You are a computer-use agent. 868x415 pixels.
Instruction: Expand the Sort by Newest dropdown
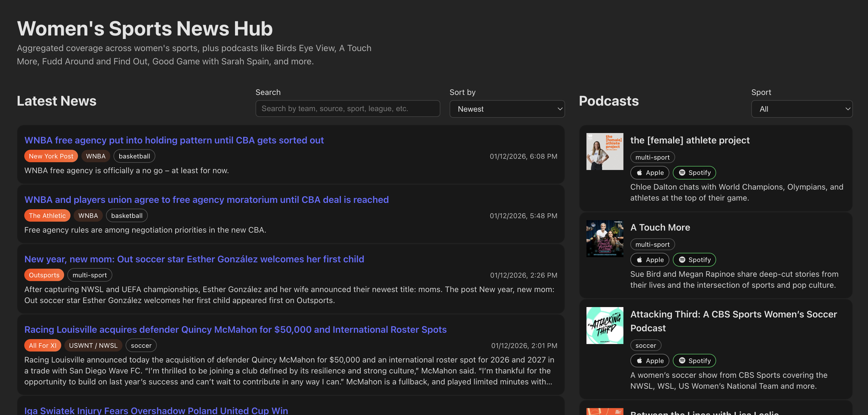(x=507, y=109)
